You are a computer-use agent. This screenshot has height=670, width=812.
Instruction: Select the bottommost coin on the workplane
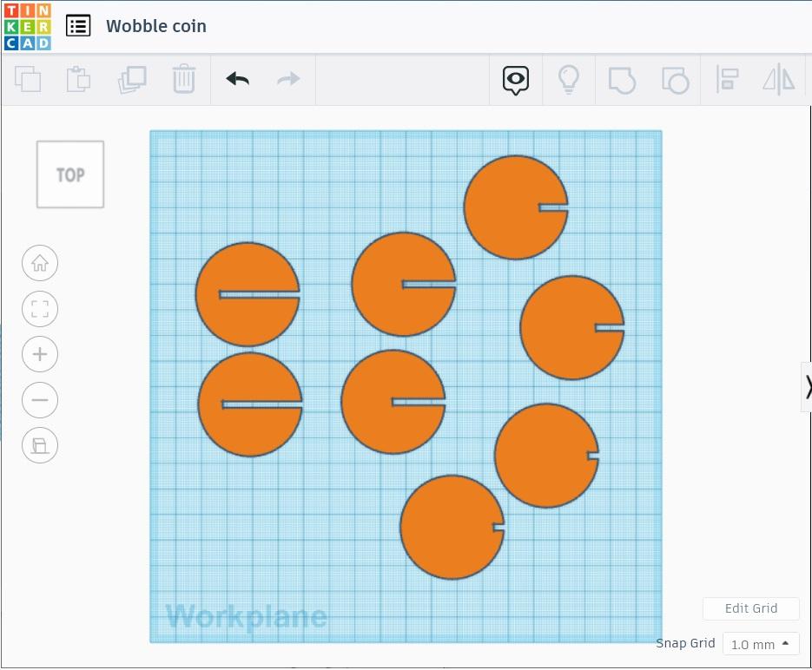point(452,527)
